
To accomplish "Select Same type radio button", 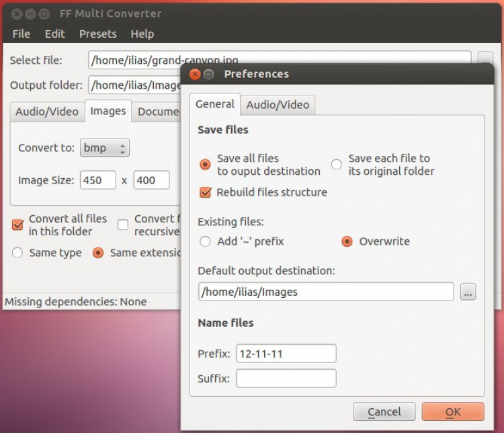I will [x=17, y=253].
